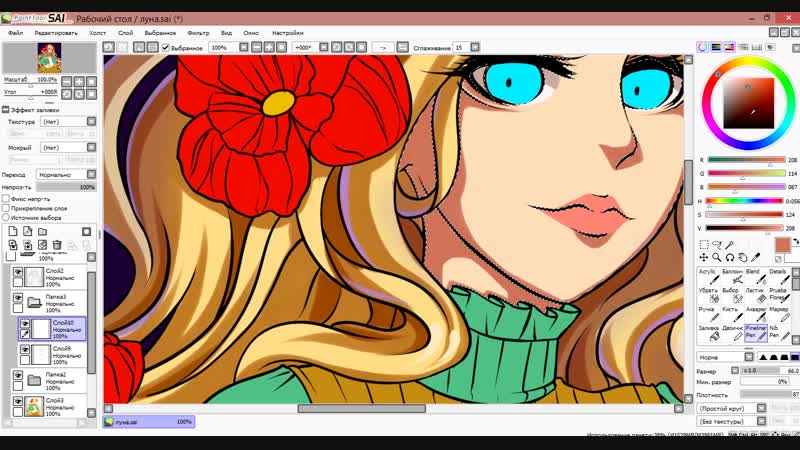Viewport: 800px width, 450px height.
Task: Select the Источник выбора radio button
Action: coord(6,217)
